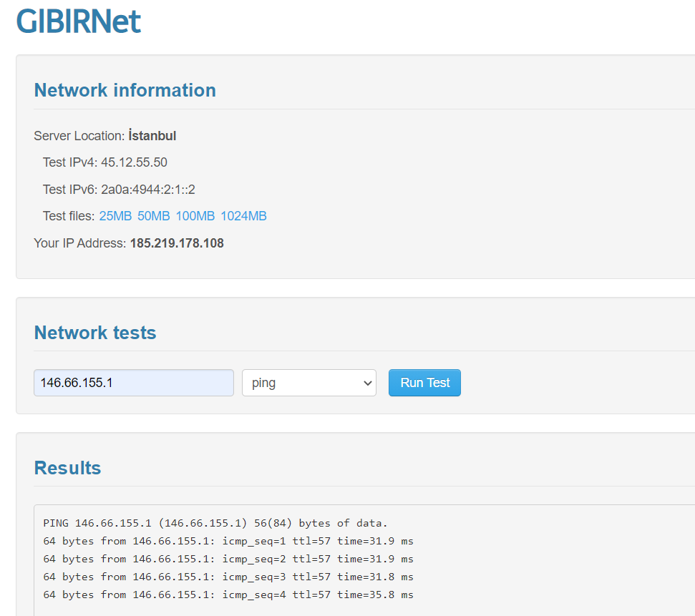
Task: Click the Run Test button
Action: [x=424, y=383]
